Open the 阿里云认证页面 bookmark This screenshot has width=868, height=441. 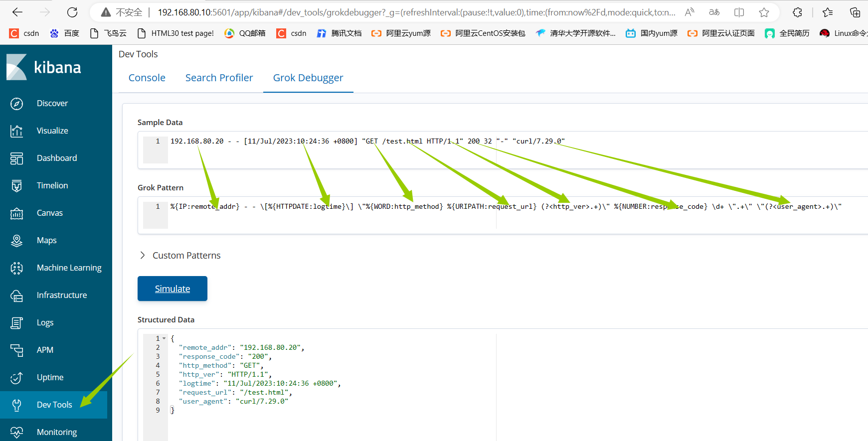point(721,33)
